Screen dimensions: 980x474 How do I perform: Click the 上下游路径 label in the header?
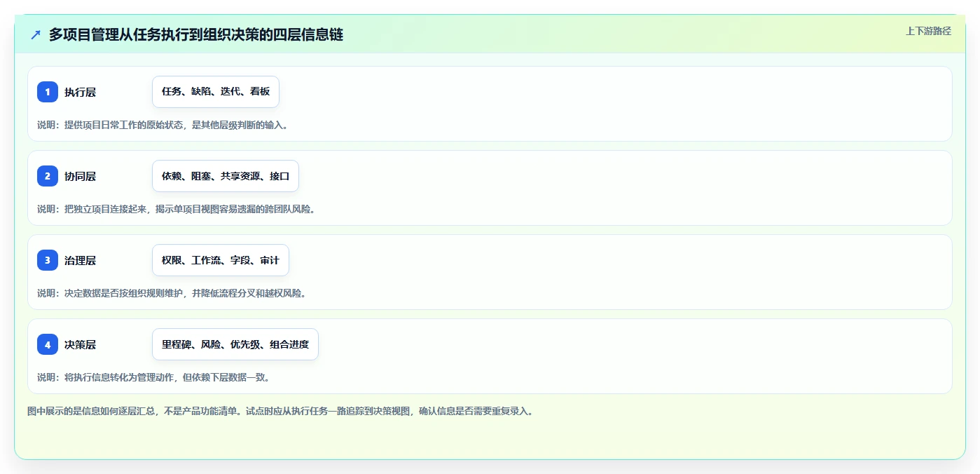click(x=928, y=31)
